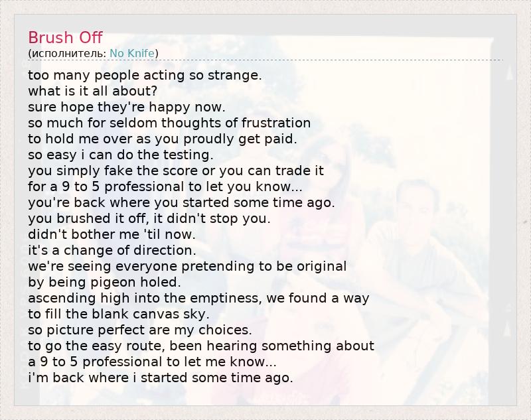Click the line "you're back where you started"
Screen dimensions: 531x420
point(181,202)
